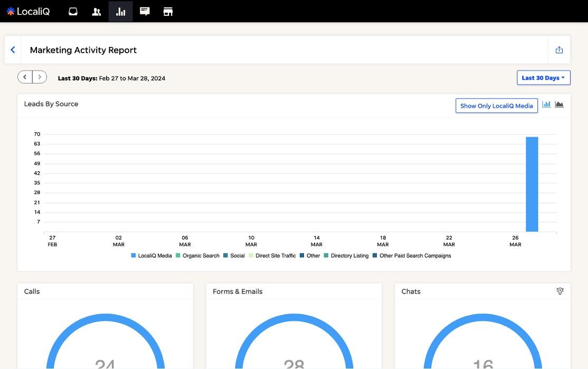Open the chat messages nav icon
588x369 pixels.
(x=145, y=12)
